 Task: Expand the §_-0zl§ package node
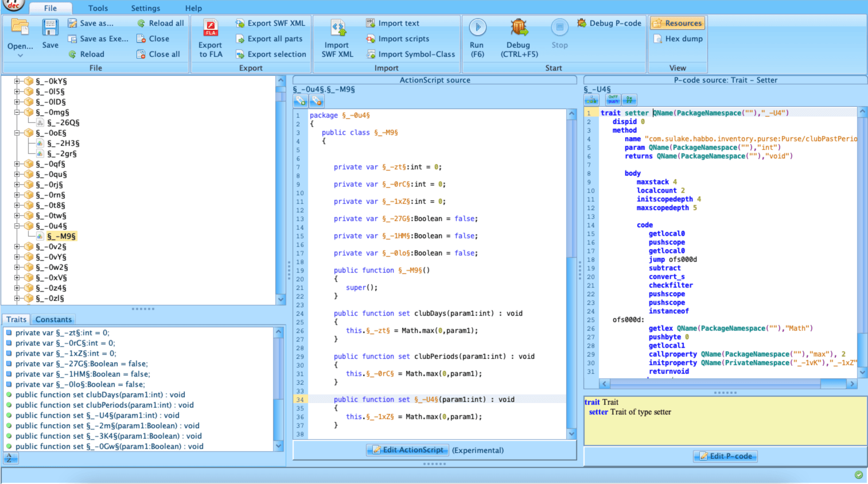click(x=17, y=299)
